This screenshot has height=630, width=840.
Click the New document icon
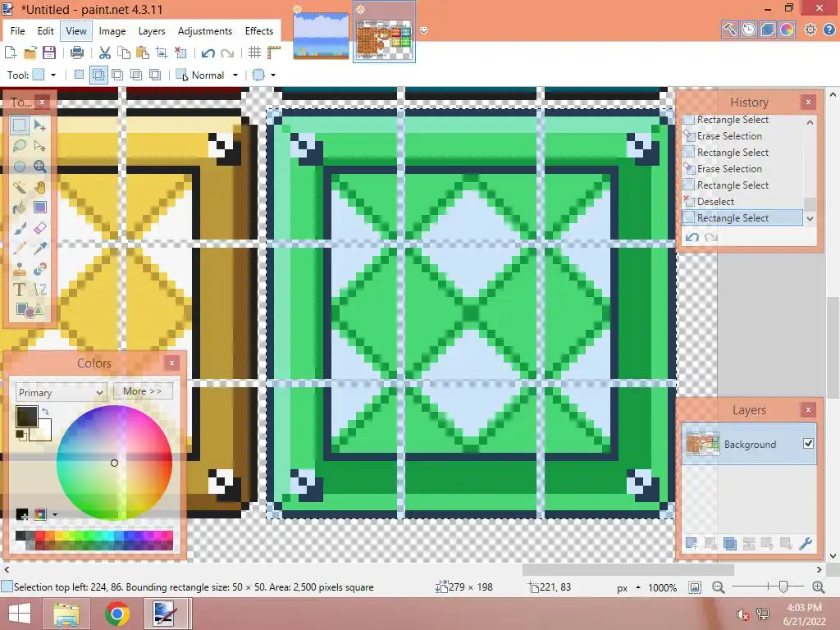(10, 52)
